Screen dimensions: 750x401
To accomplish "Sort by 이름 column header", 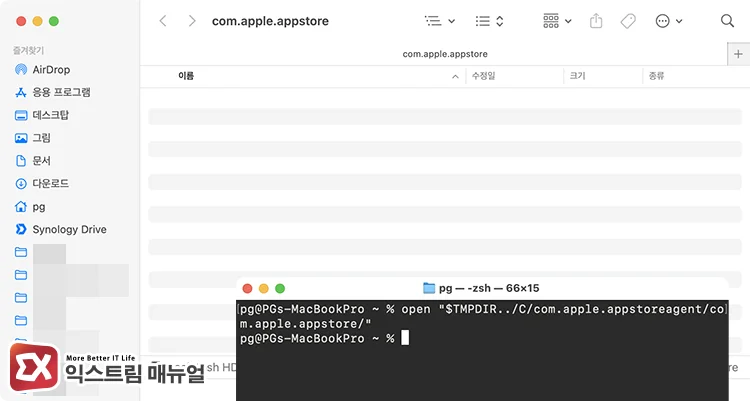I will point(186,76).
